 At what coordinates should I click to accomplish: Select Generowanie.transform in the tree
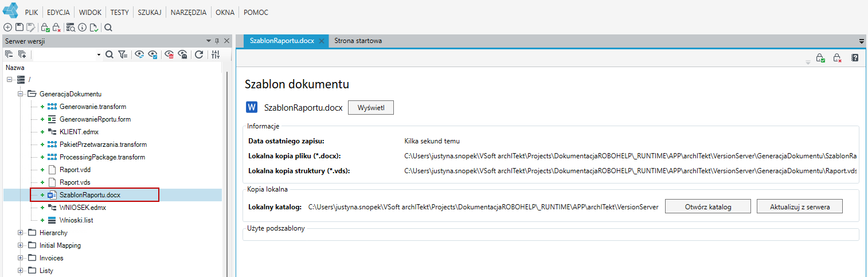click(93, 107)
